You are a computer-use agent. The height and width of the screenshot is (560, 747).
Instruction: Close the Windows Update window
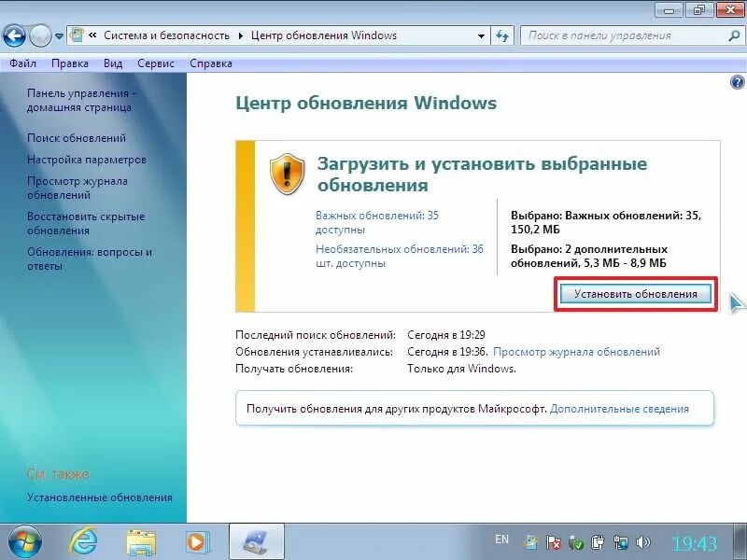tap(731, 10)
